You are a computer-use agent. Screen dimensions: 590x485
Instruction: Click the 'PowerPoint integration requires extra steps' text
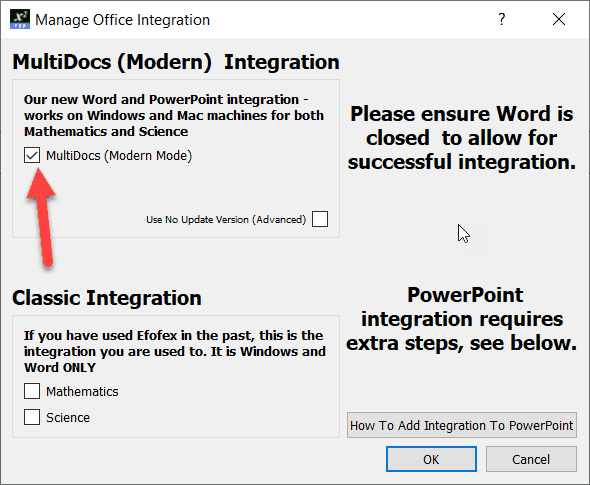click(x=462, y=319)
